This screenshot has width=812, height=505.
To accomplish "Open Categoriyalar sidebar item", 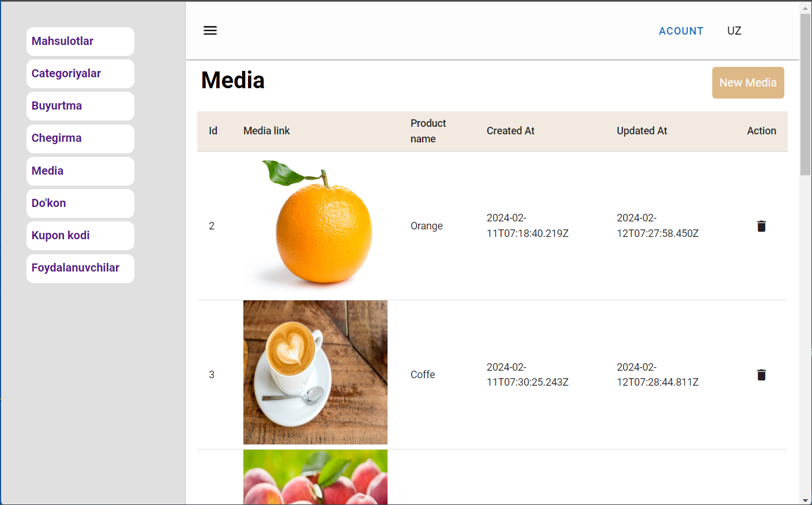I will point(80,74).
